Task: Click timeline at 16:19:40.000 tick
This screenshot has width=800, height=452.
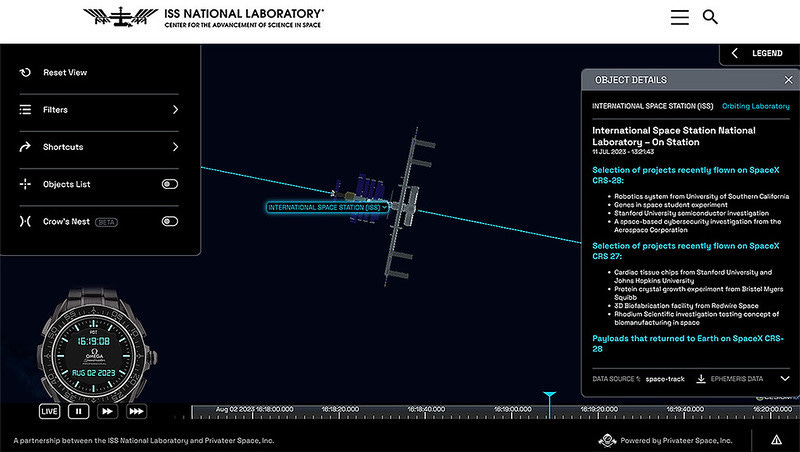Action: 685,410
